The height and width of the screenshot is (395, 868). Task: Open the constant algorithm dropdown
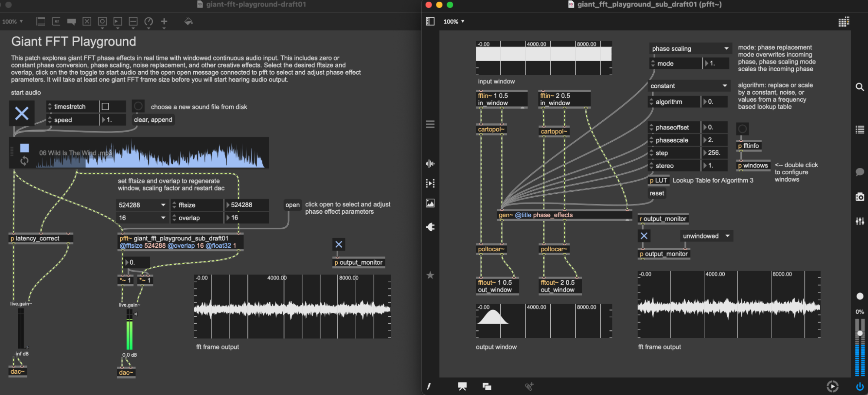[x=688, y=86]
